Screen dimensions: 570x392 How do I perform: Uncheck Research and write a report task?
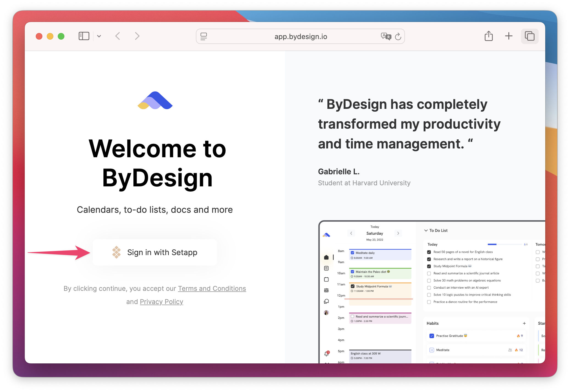pos(429,259)
